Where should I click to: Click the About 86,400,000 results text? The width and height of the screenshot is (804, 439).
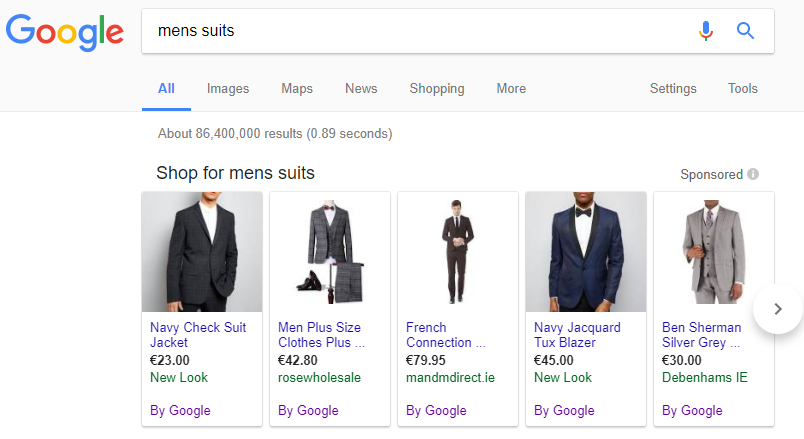click(275, 134)
